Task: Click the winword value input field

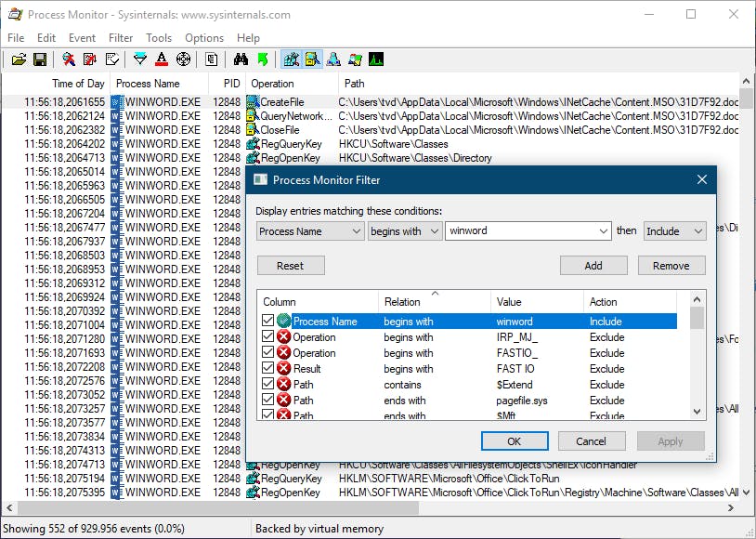Action: [518, 231]
